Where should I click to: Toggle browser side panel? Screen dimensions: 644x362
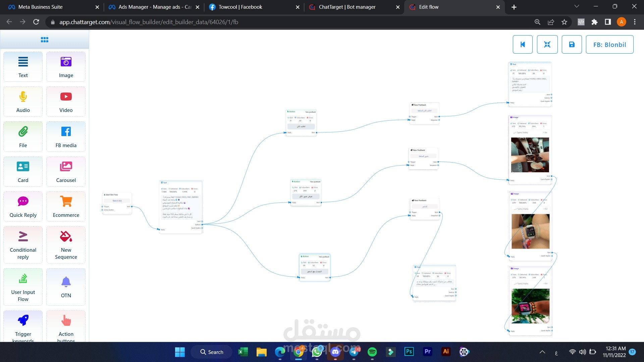click(x=608, y=22)
